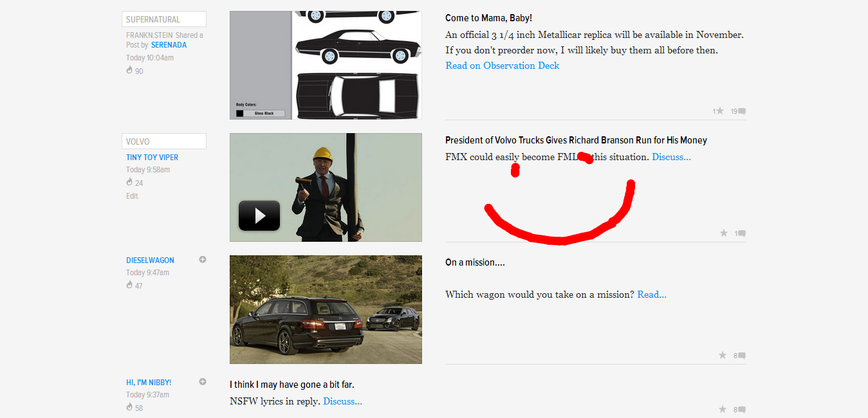Click Today 9:37am timestamp
The image size is (868, 418).
pos(148,395)
